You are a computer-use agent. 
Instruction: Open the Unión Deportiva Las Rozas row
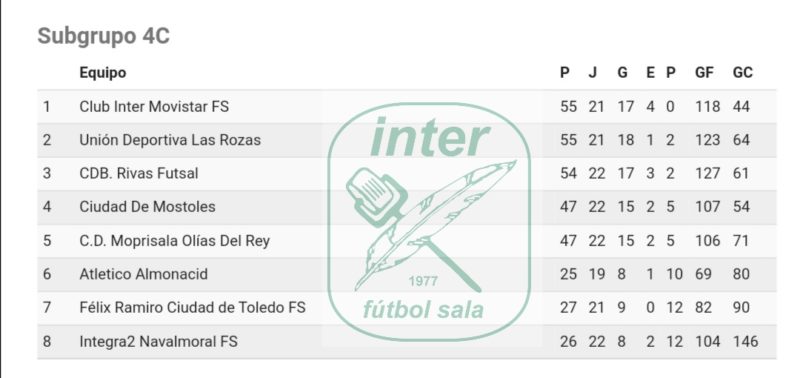[x=407, y=140]
